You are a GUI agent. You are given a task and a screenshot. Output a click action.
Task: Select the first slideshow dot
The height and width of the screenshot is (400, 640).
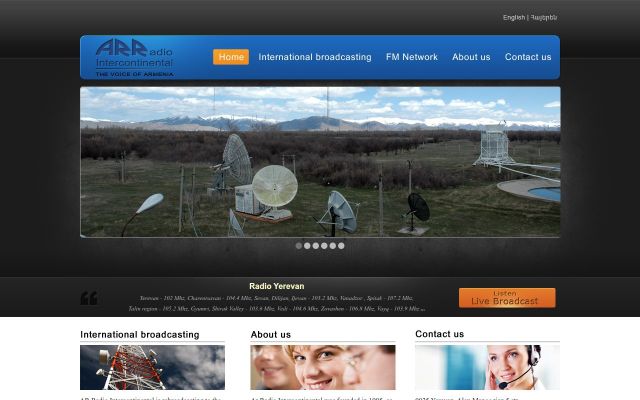[x=299, y=246]
